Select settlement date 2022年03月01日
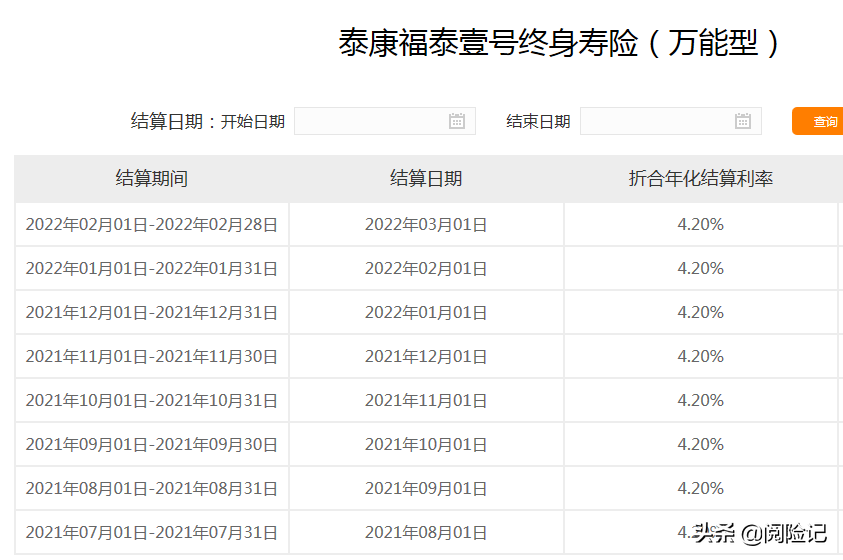 (426, 225)
